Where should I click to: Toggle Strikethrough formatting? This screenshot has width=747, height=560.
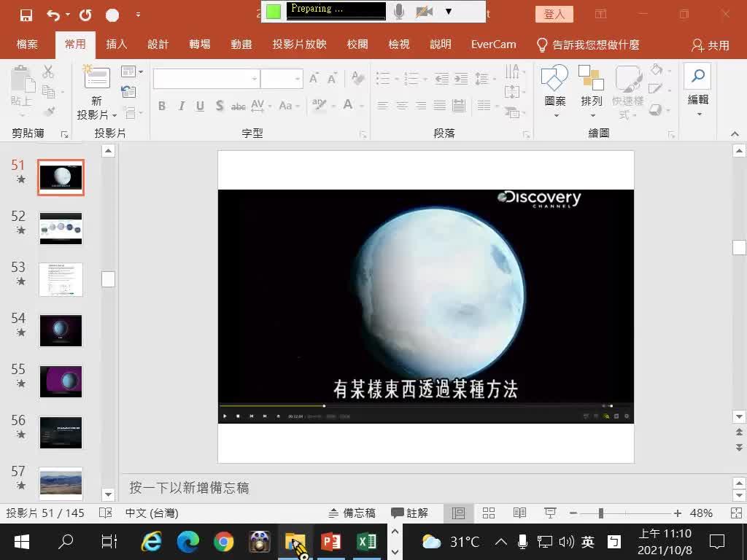(x=239, y=106)
